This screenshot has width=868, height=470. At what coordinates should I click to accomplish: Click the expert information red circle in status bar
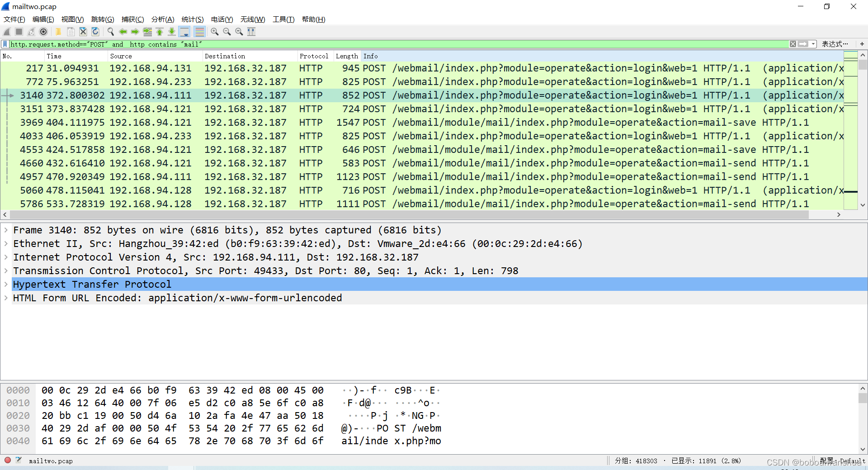coord(7,461)
